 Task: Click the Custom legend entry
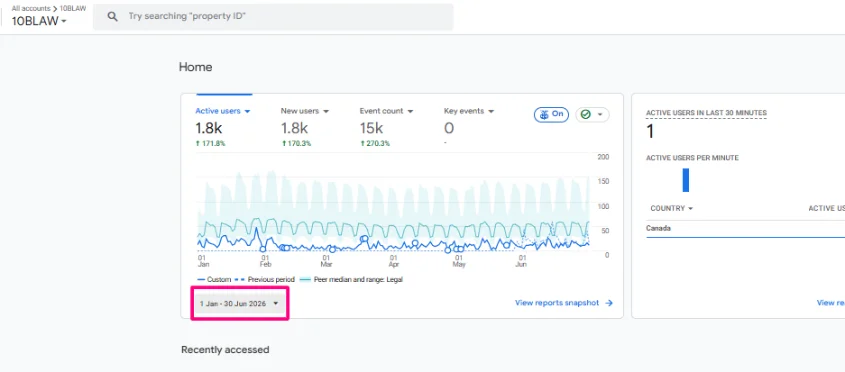pos(214,280)
